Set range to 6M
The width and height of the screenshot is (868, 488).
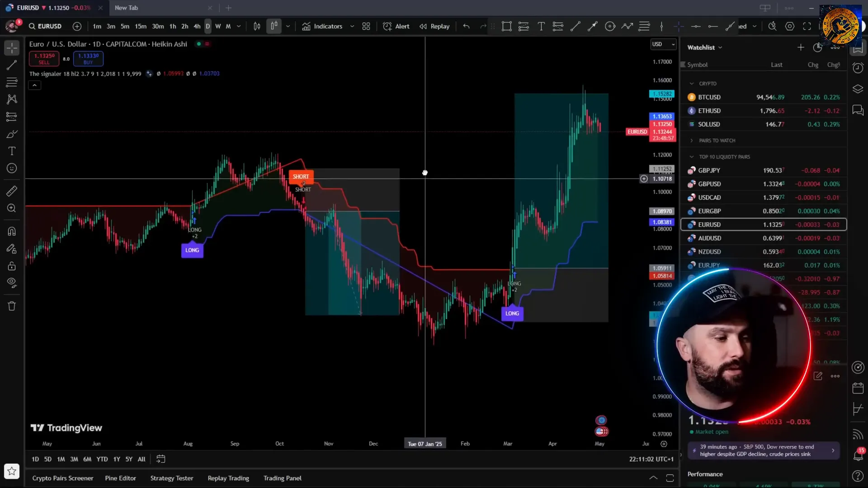(x=87, y=459)
